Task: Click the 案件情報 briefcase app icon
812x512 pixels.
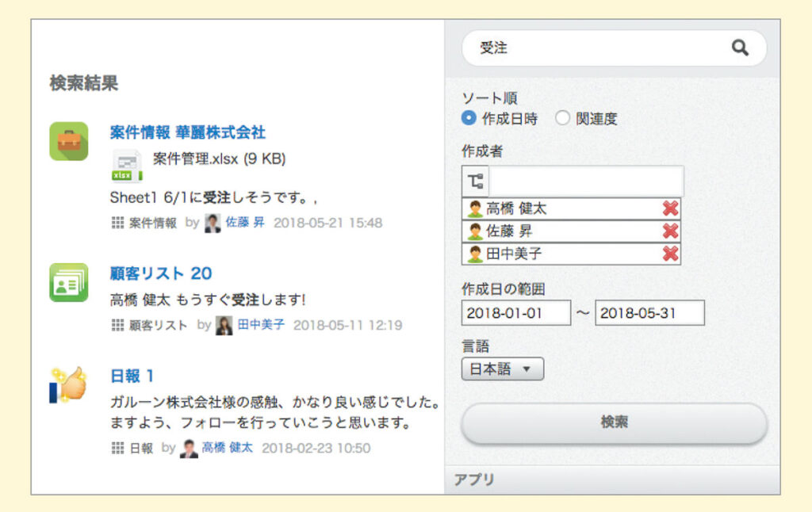Action: [68, 139]
